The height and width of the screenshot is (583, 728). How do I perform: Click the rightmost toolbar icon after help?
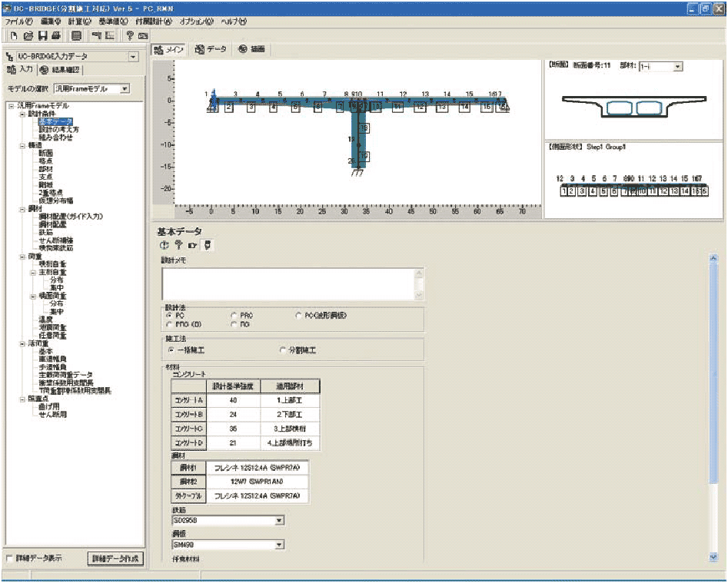[143, 35]
